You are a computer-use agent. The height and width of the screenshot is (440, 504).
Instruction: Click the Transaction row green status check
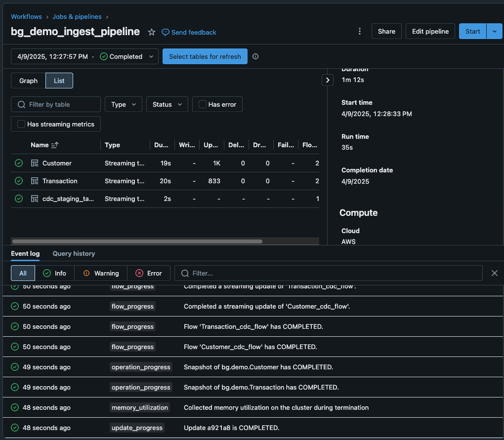[x=19, y=181]
